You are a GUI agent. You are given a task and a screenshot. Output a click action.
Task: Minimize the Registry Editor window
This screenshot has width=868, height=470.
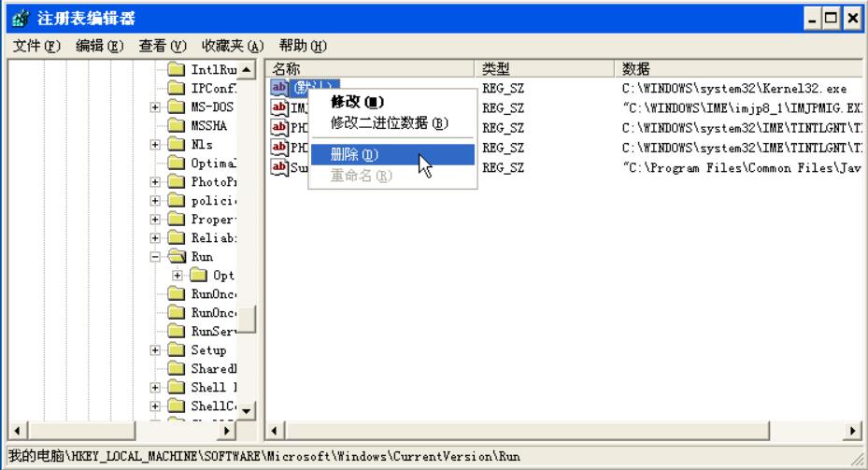click(x=812, y=20)
